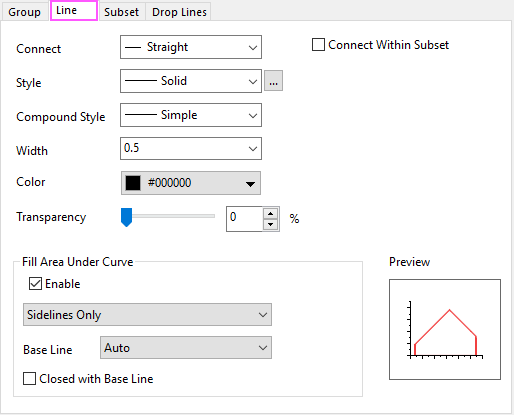Open the Sidelines Only fill type dropdown
Image resolution: width=514 pixels, height=415 pixels.
(x=147, y=314)
